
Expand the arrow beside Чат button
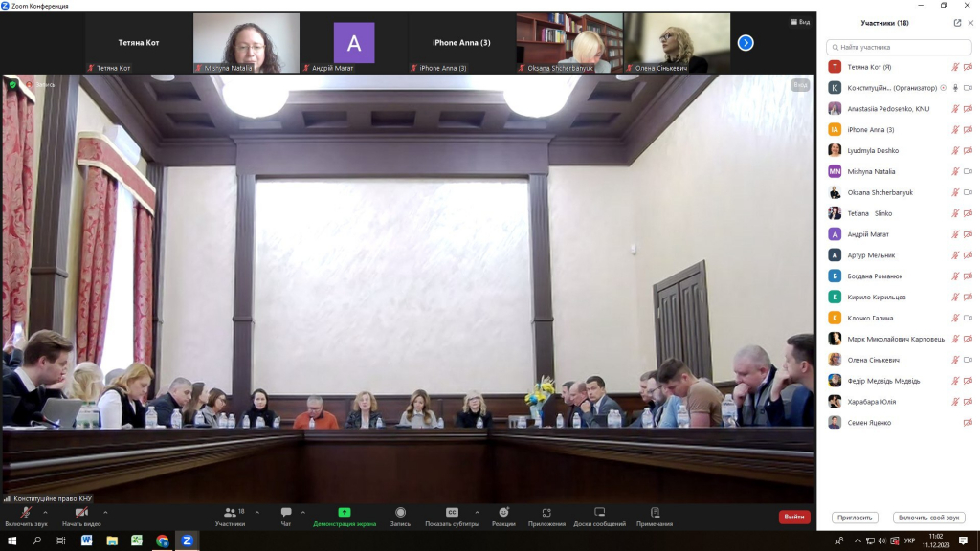(303, 513)
